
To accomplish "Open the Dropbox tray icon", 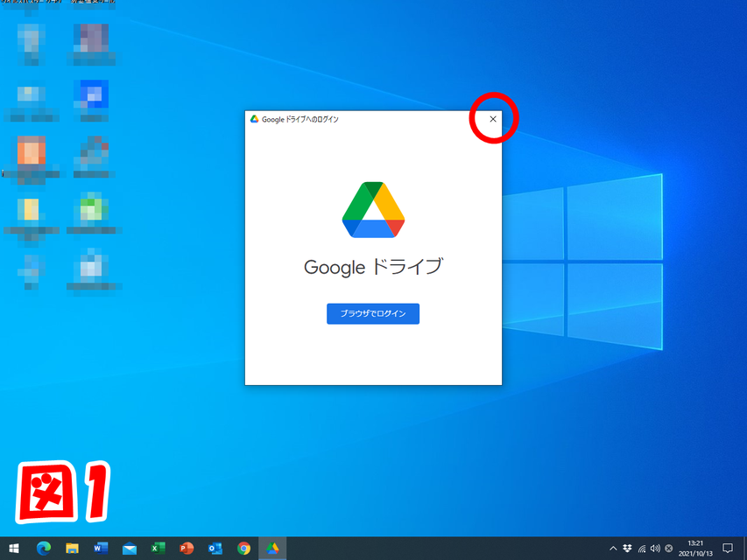I will pyautogui.click(x=627, y=549).
